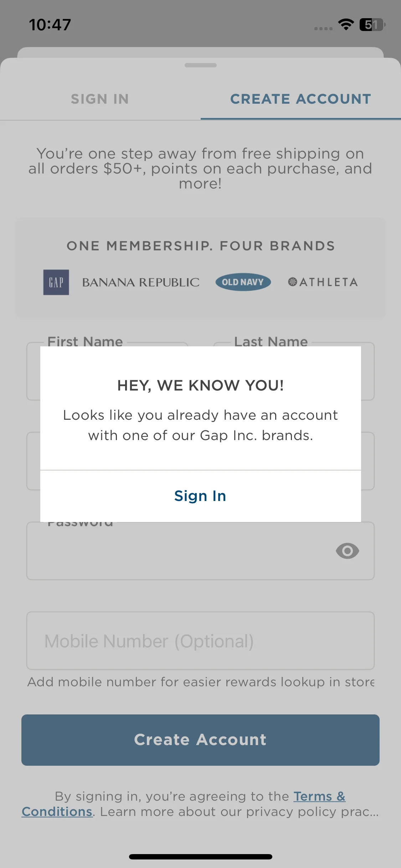Tap the battery indicator icon
This screenshot has width=401, height=868.
[x=372, y=25]
